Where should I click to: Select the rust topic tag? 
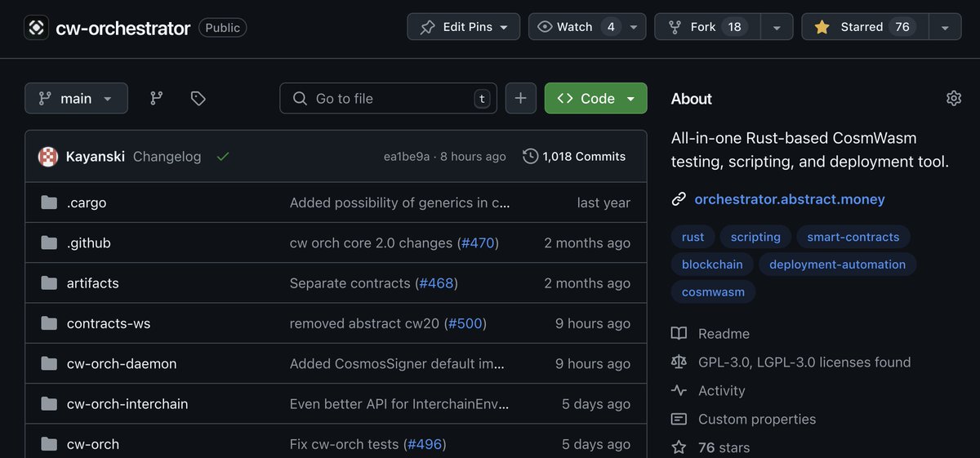[x=693, y=237]
